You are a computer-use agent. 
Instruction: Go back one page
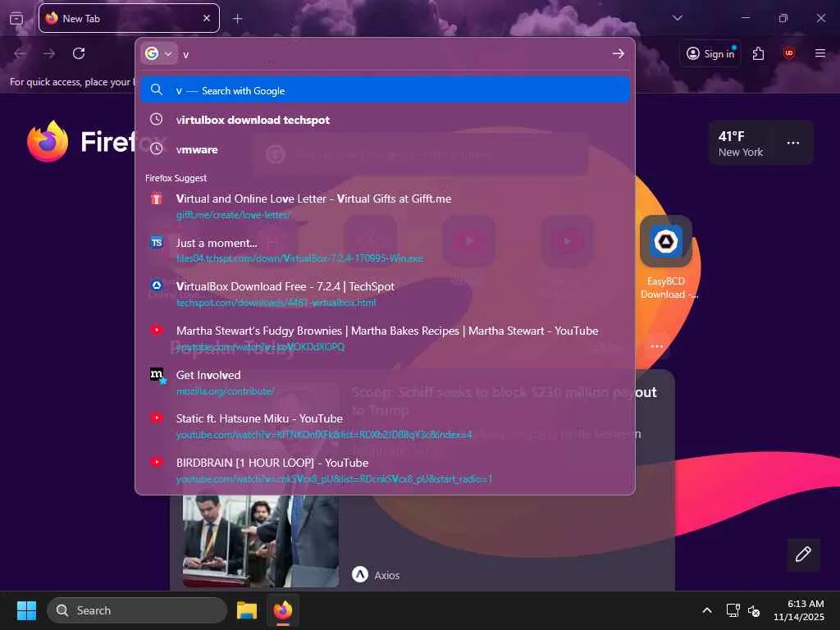(21, 53)
